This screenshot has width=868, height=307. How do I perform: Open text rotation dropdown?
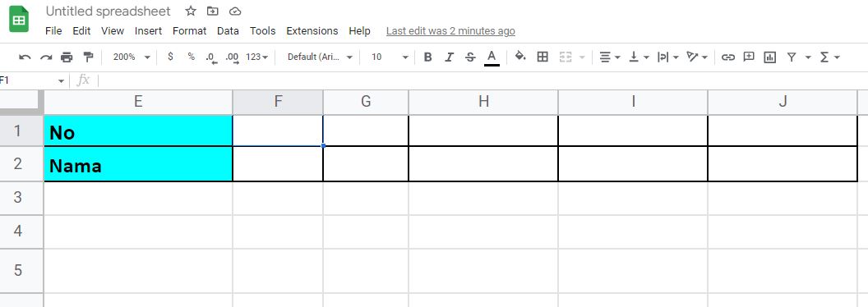697,57
